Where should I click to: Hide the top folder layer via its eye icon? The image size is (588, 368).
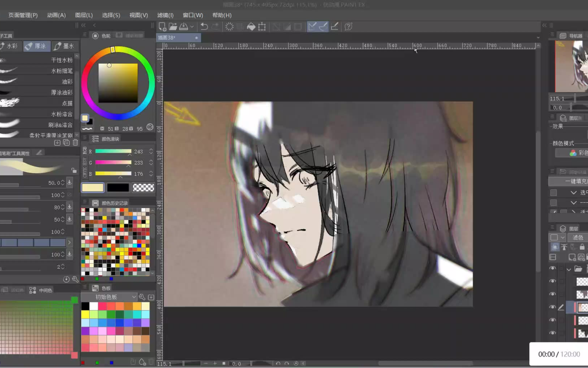tap(552, 268)
